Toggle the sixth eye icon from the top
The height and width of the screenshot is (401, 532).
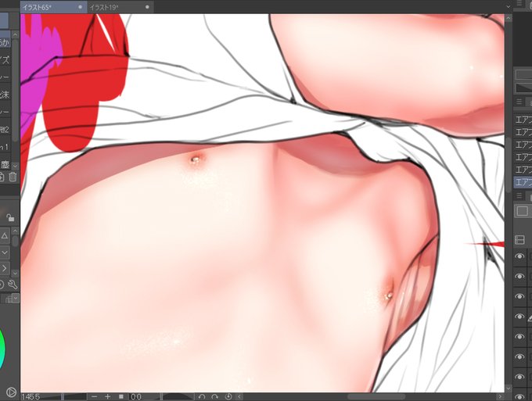(x=519, y=356)
